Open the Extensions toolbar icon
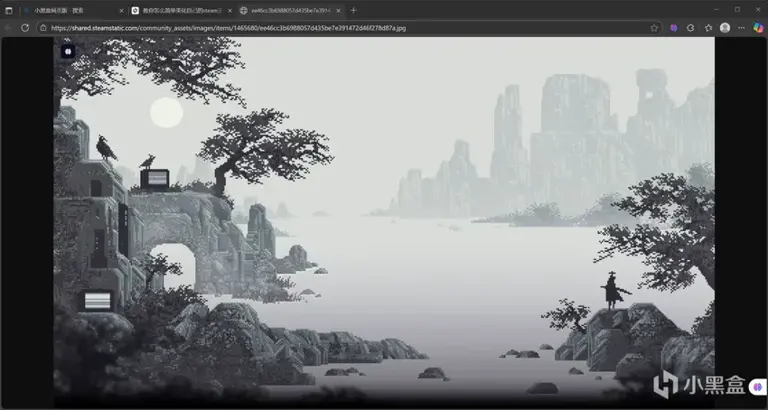Viewport: 768px width, 410px height. pyautogui.click(x=691, y=28)
